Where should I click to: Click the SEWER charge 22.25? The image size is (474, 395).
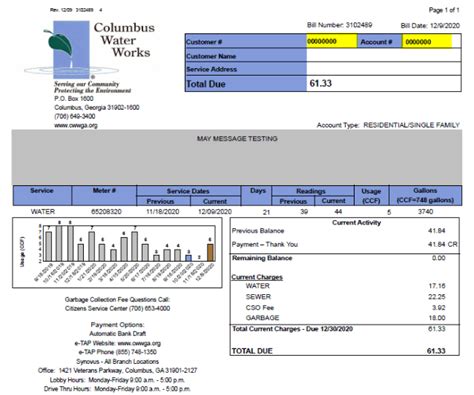[437, 297]
